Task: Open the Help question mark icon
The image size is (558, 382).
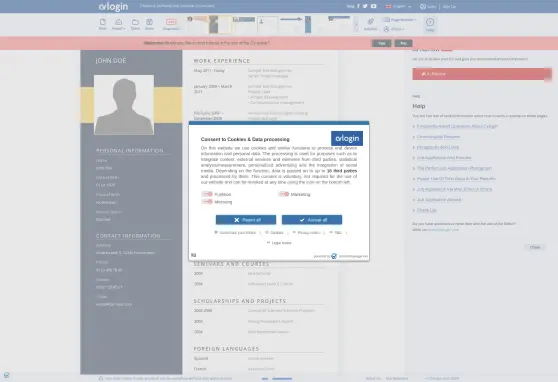Action: [430, 22]
